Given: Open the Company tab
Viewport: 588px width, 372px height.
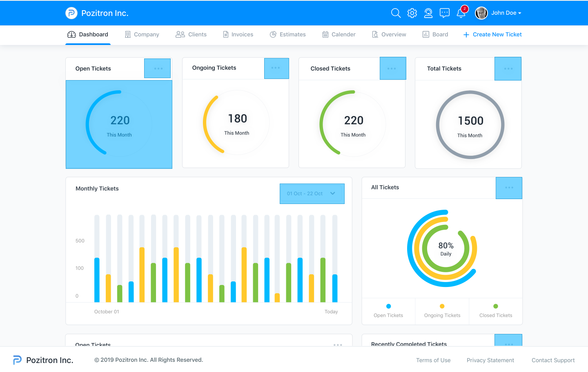Looking at the screenshot, I should 142,34.
